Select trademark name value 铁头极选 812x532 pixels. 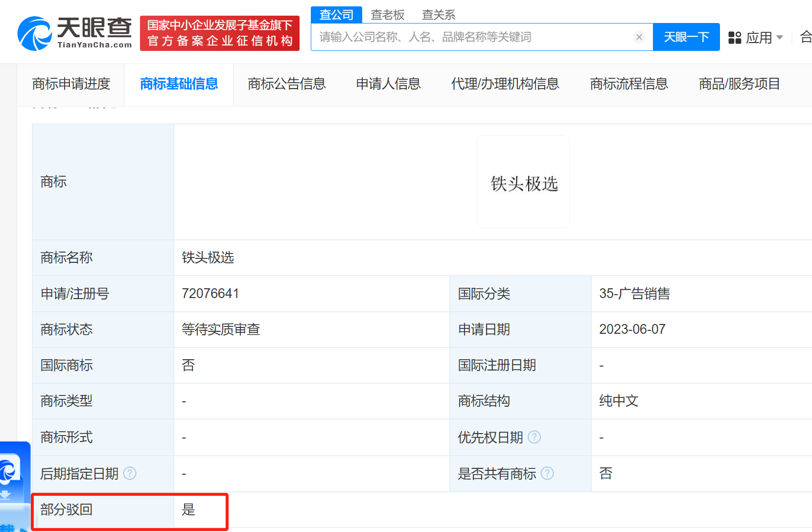208,257
